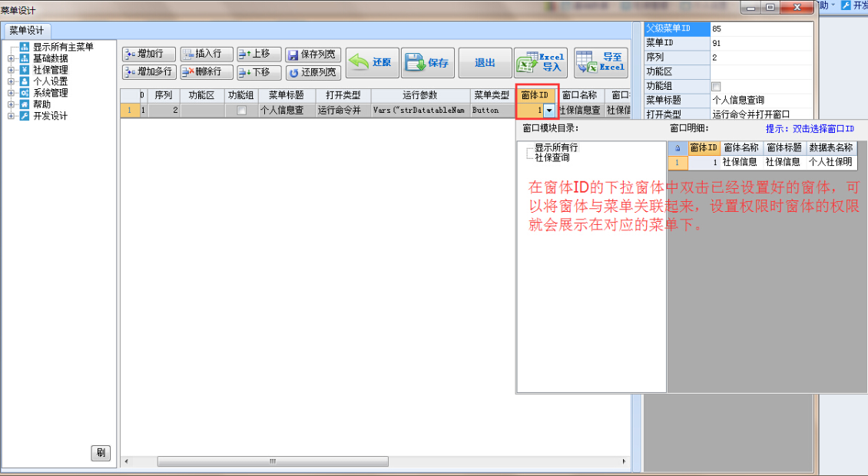Viewport: 868px width, 476px height.
Task: Select 系统管理 tree node
Action: tap(51, 93)
